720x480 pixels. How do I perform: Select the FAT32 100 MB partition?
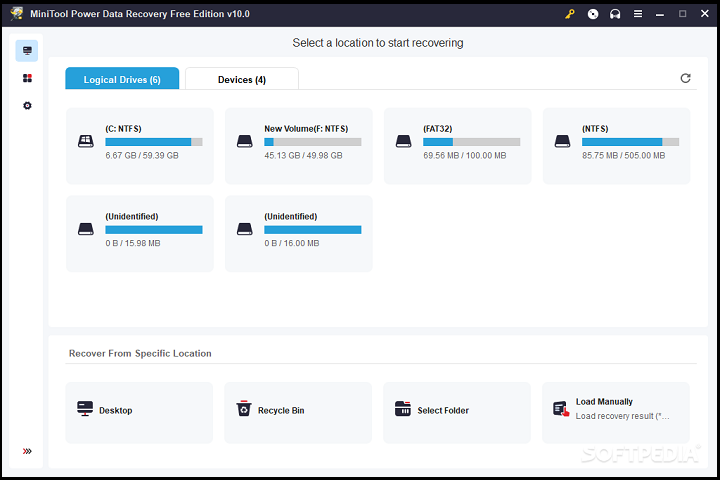tap(458, 145)
